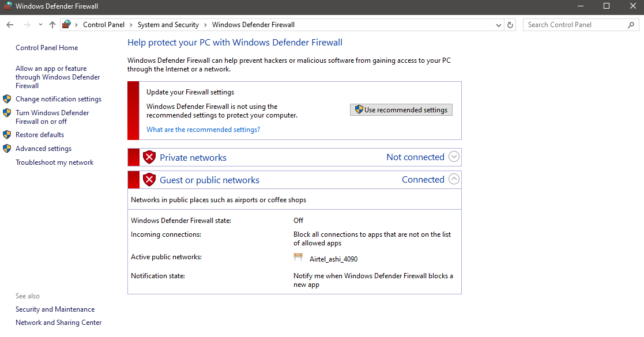644x337 pixels.
Task: Expand the Private networks section chevron
Action: [454, 157]
